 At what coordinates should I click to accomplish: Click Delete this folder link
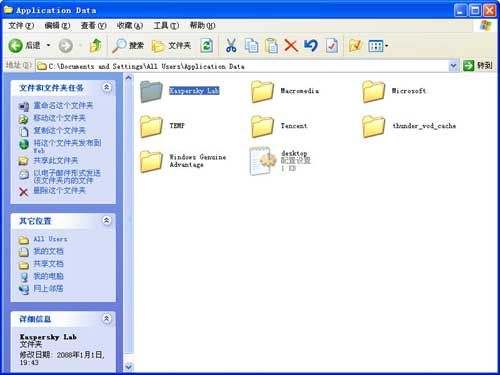(52, 191)
